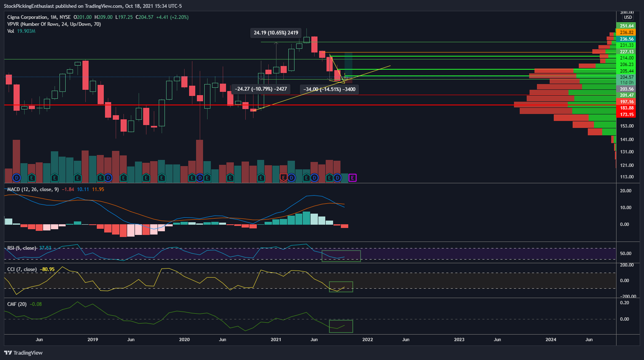Click the Vol 19.903M legend

pyautogui.click(x=21, y=31)
